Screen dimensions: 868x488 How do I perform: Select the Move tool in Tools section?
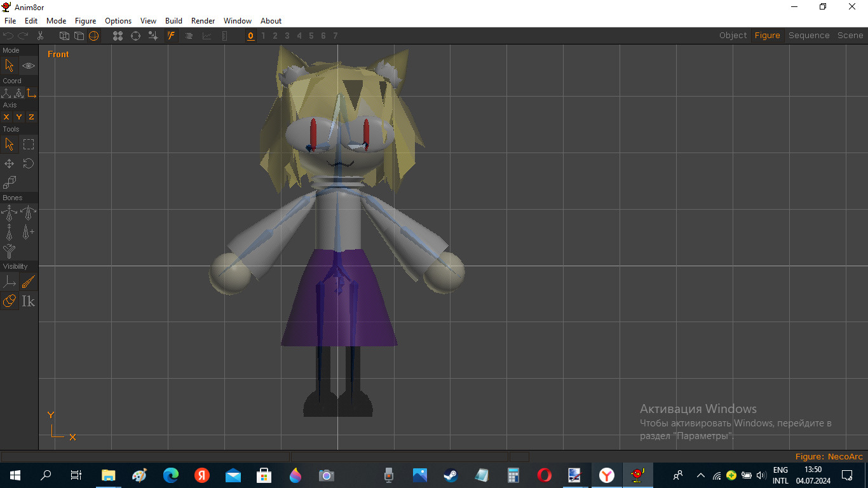(9, 163)
